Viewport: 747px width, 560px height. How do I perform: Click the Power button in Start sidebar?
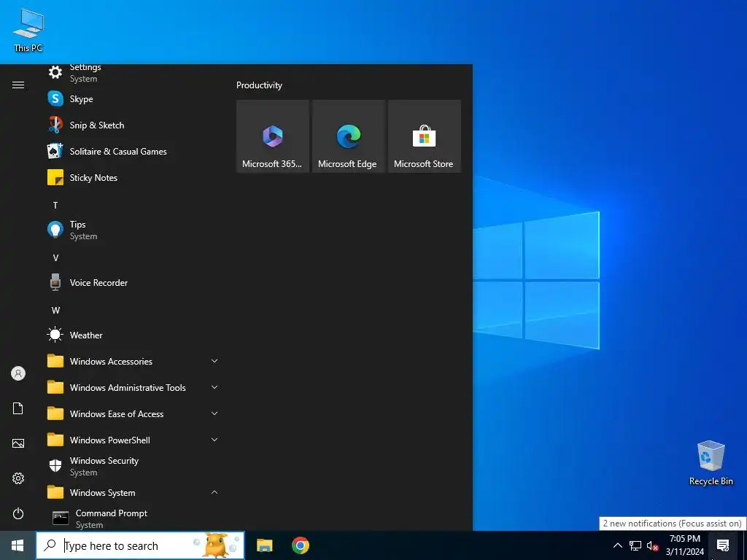(x=18, y=513)
